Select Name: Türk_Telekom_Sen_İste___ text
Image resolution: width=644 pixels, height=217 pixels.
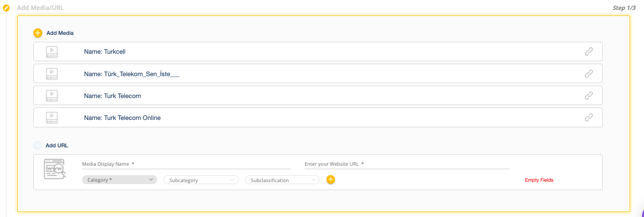(132, 74)
